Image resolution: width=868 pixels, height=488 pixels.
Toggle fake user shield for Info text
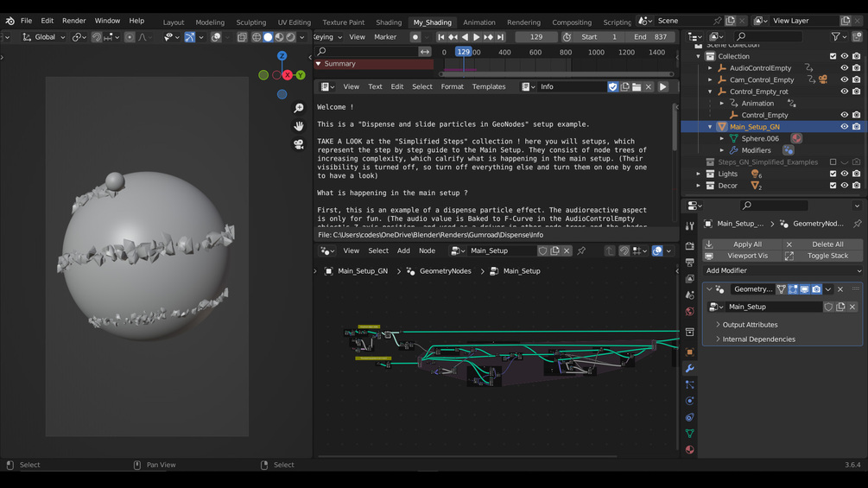coord(613,87)
